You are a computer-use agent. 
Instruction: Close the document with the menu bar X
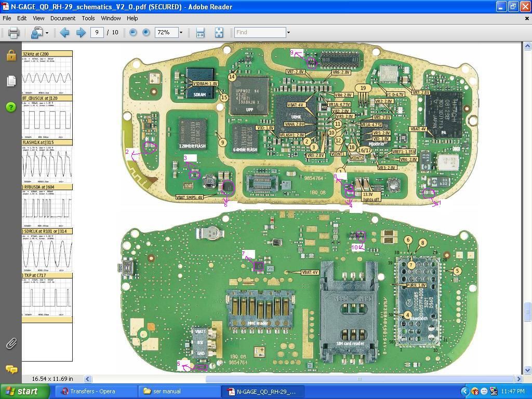(x=527, y=19)
